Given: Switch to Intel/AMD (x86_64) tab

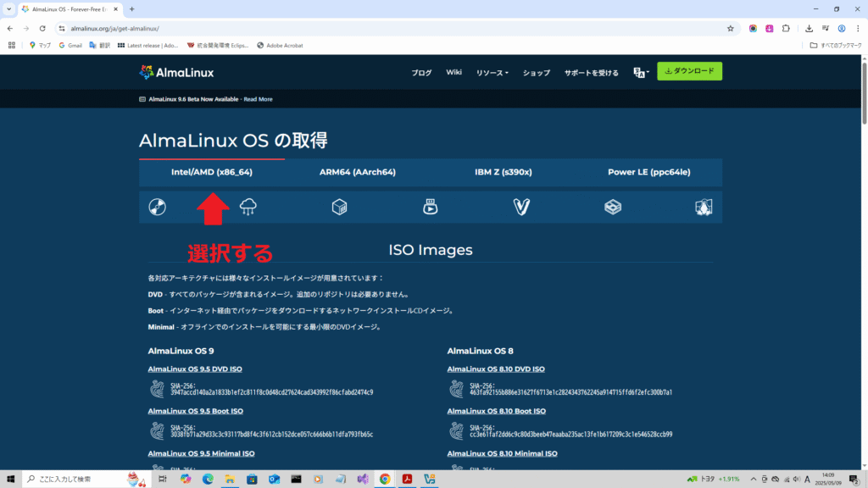Looking at the screenshot, I should coord(211,172).
